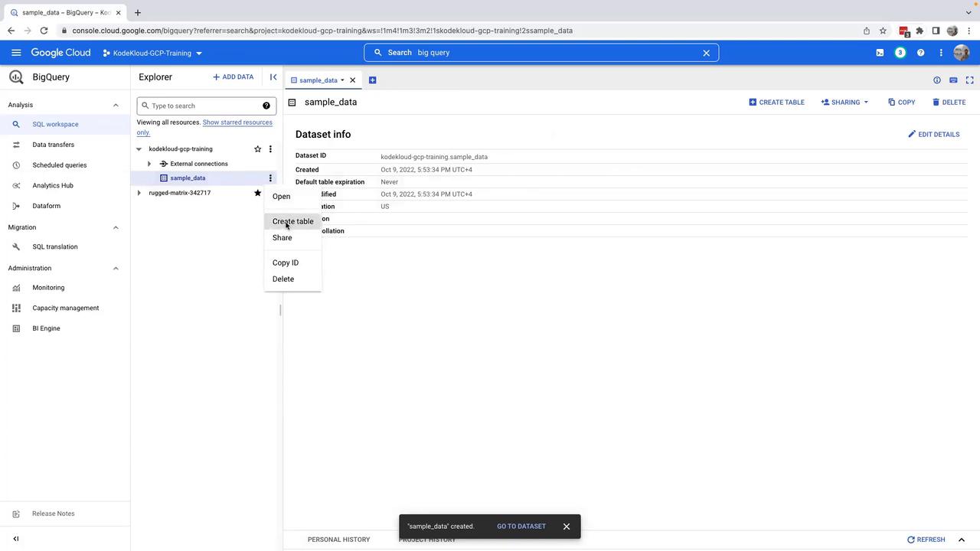Clear the search box with the X

point(706,53)
